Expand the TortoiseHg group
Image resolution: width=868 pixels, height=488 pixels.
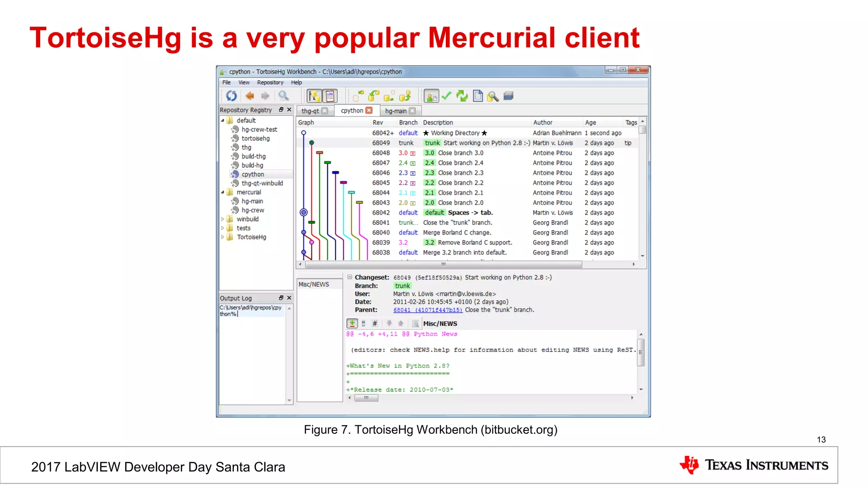(x=223, y=237)
